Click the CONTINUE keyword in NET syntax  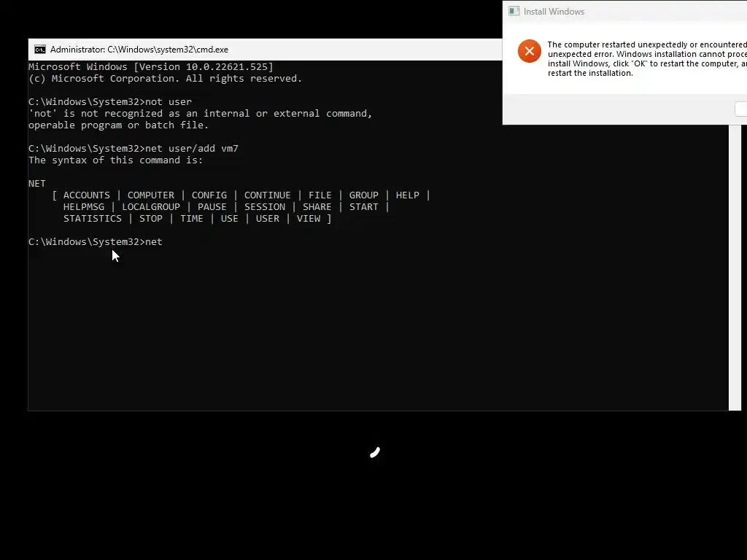point(267,195)
